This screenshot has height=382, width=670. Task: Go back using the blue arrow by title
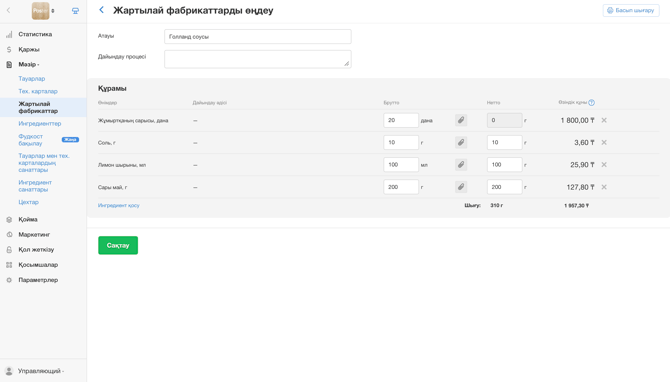pos(101,10)
